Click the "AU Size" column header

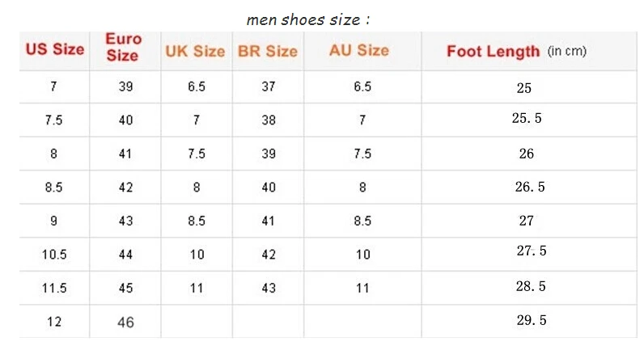click(x=359, y=50)
